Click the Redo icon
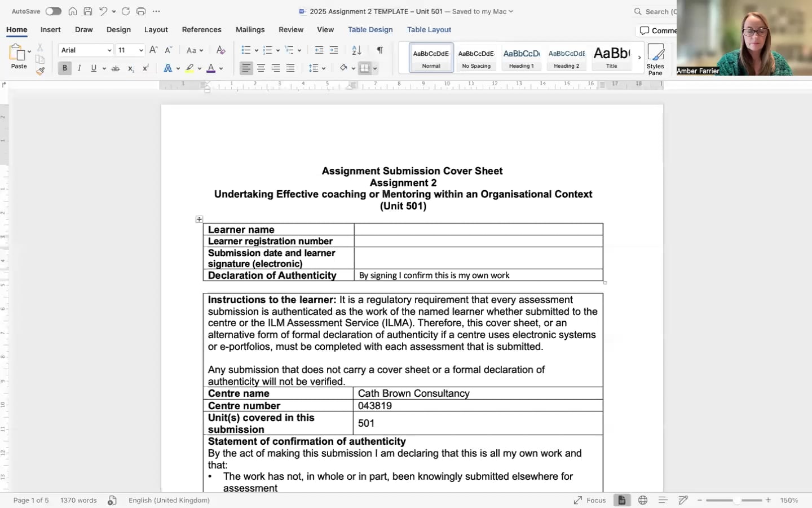Viewport: 812px width, 508px height. coord(126,11)
